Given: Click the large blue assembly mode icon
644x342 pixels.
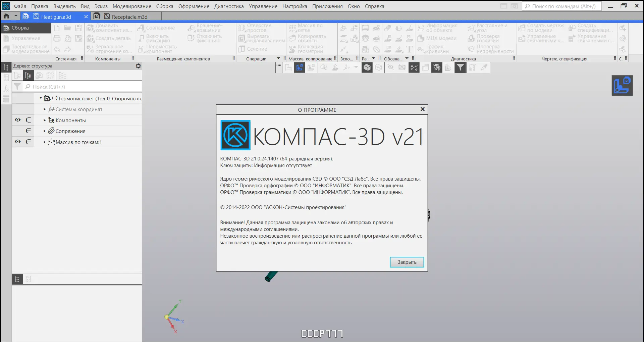Looking at the screenshot, I should click(622, 86).
